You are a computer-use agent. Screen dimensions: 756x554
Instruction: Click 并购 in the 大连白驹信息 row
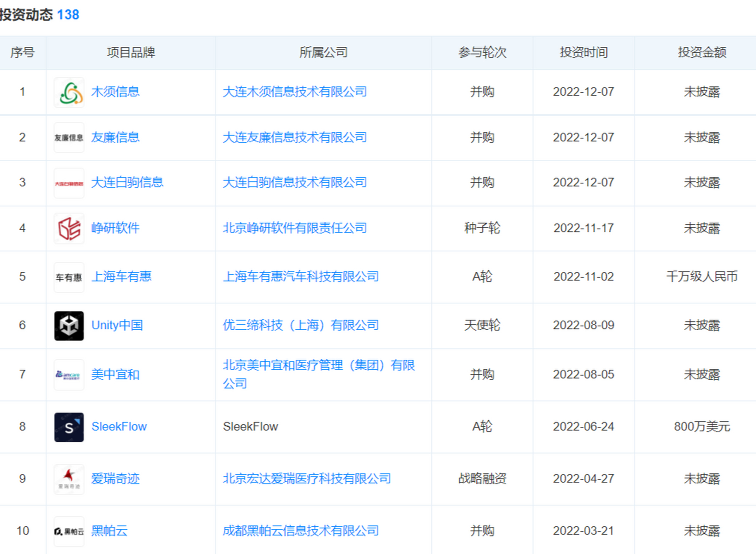482,182
